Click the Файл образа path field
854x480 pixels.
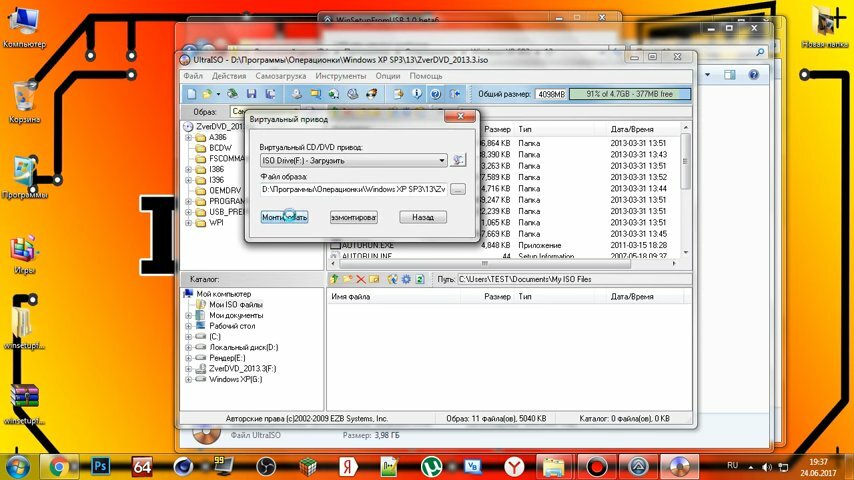pyautogui.click(x=353, y=189)
